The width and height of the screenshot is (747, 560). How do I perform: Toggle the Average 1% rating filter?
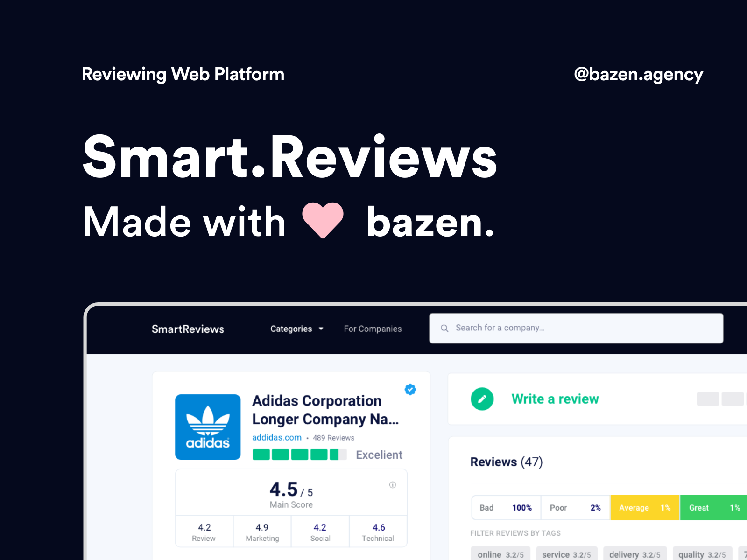tap(645, 508)
